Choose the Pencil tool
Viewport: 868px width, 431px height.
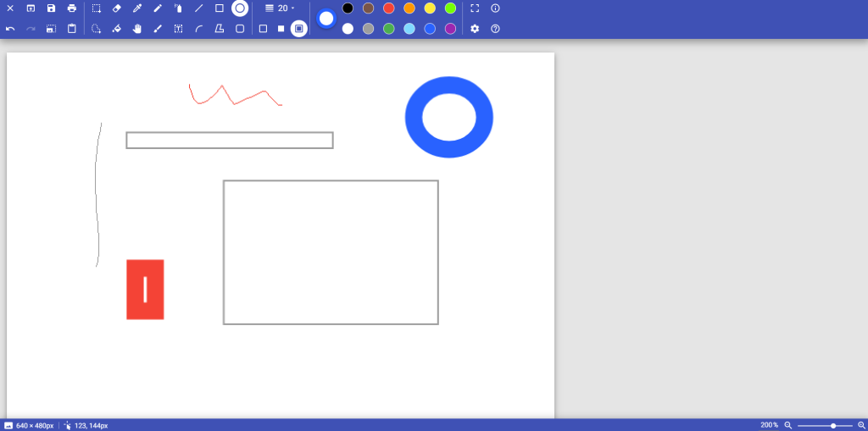(x=158, y=8)
